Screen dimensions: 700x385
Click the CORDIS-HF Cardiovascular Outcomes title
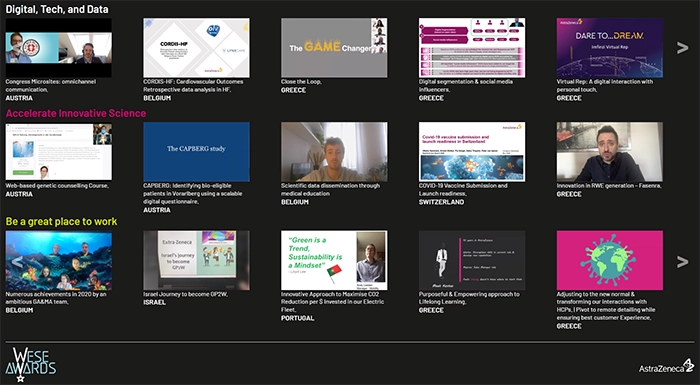point(193,86)
